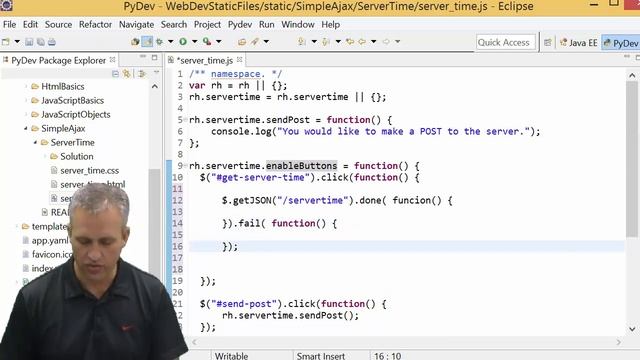Close the PyDev Package Explorer view
Image resolution: width=640 pixels, height=360 pixels.
coord(112,60)
